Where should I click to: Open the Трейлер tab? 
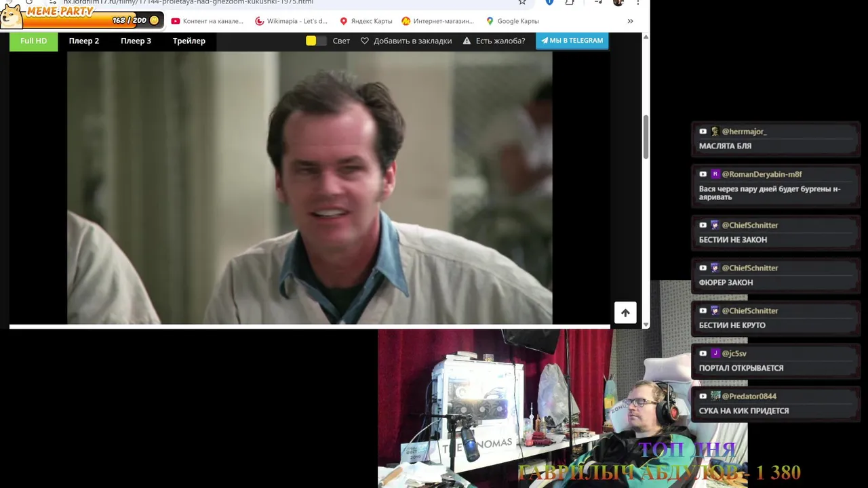click(x=189, y=41)
